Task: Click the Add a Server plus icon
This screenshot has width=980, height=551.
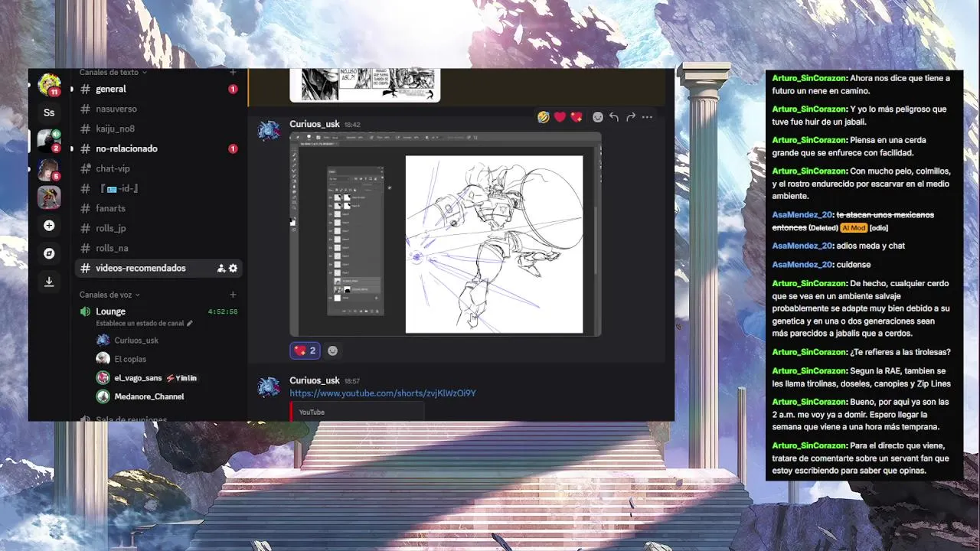Action: [49, 226]
